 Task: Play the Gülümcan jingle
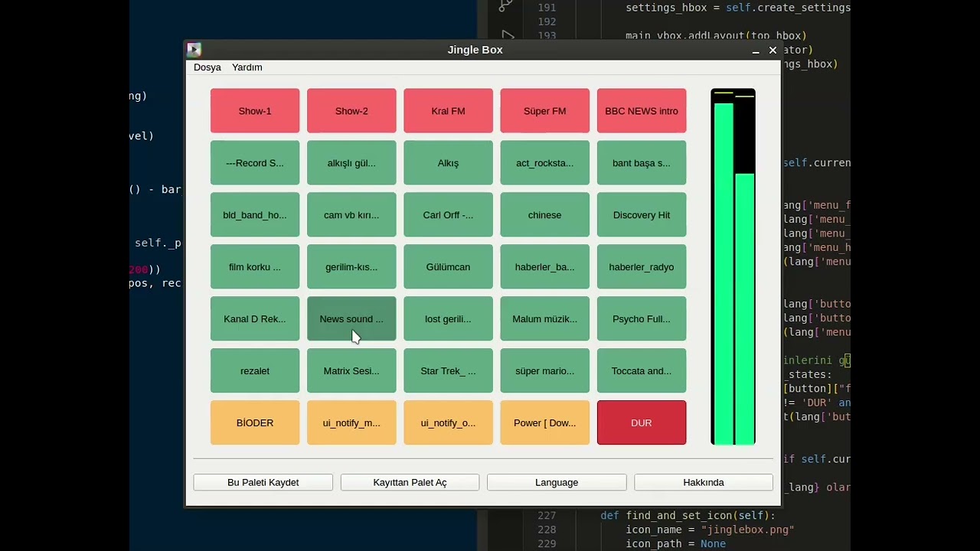pos(448,267)
